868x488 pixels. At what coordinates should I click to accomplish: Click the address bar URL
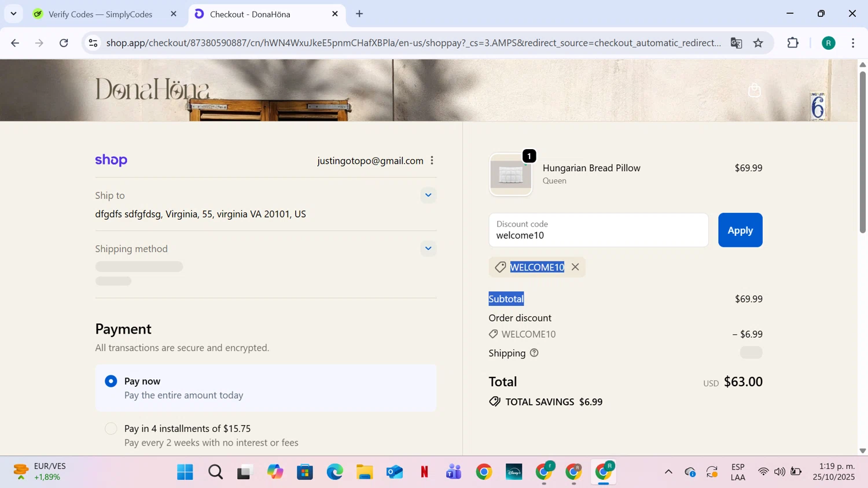point(413,43)
